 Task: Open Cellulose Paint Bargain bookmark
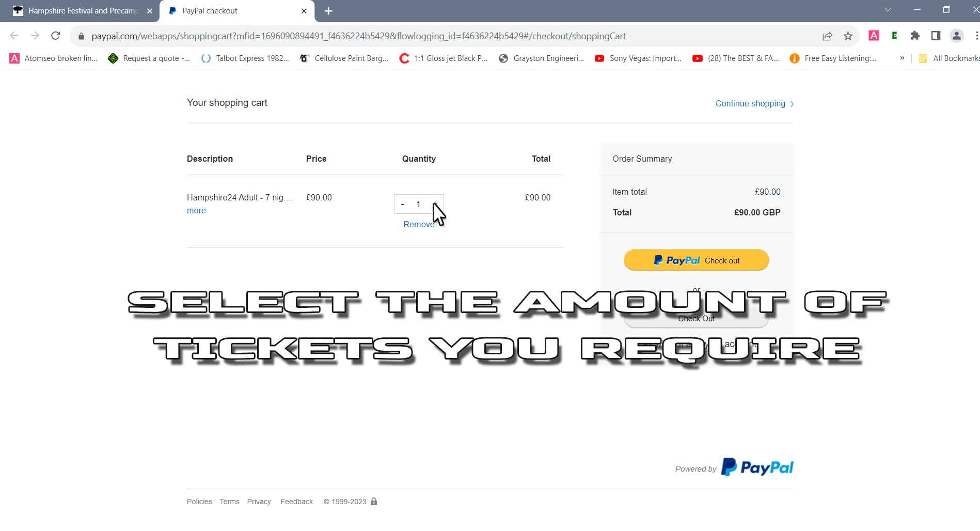[344, 58]
